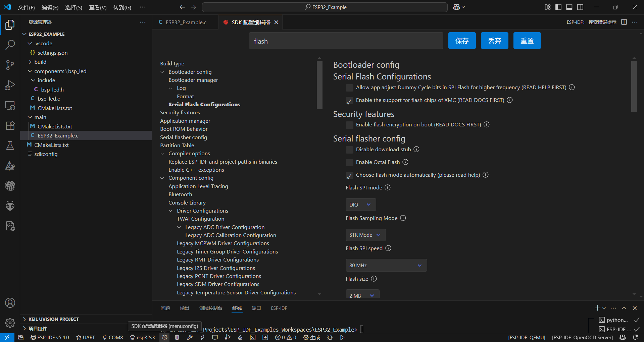This screenshot has width=644, height=342.
Task: Open the 文件(F) menu
Action: tap(26, 7)
